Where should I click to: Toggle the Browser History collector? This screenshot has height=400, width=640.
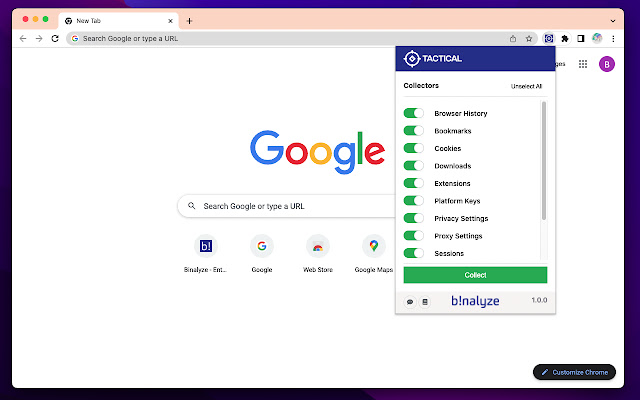coord(413,113)
